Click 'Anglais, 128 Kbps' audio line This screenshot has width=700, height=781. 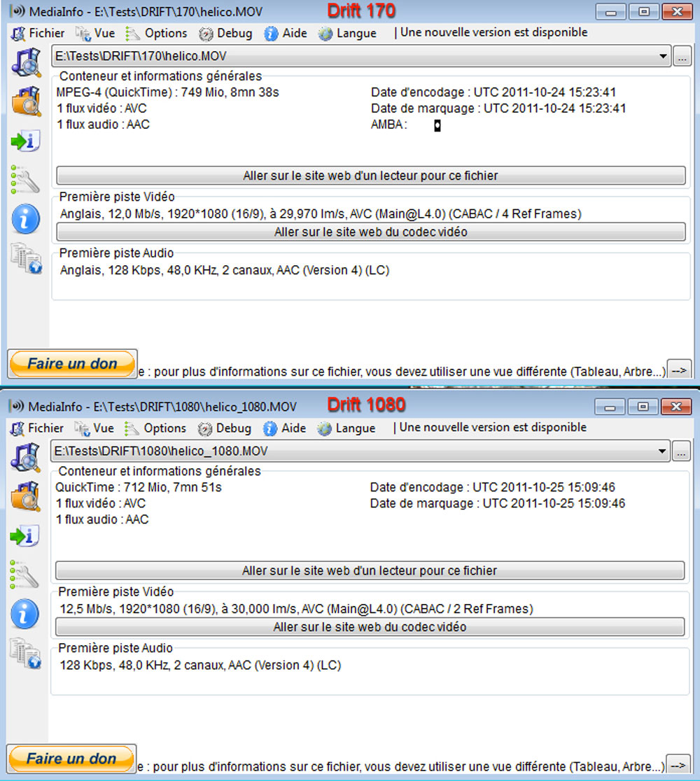225,270
